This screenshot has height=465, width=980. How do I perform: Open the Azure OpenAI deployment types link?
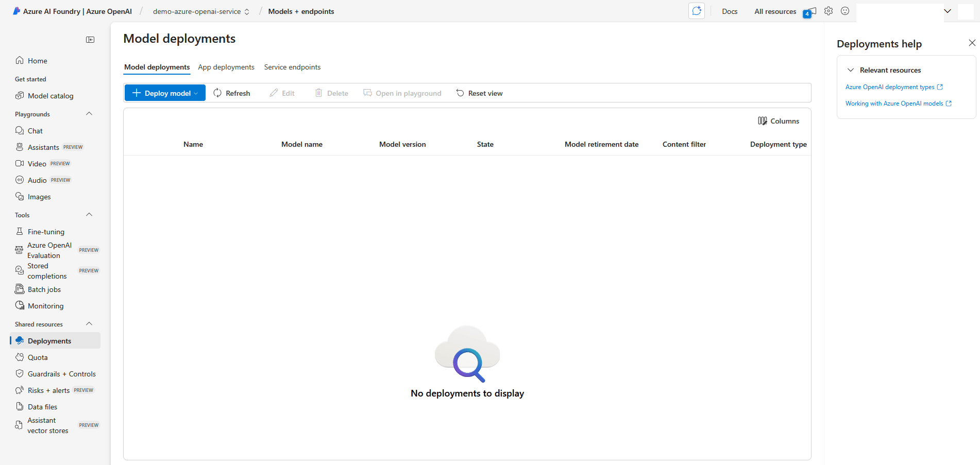coord(890,87)
